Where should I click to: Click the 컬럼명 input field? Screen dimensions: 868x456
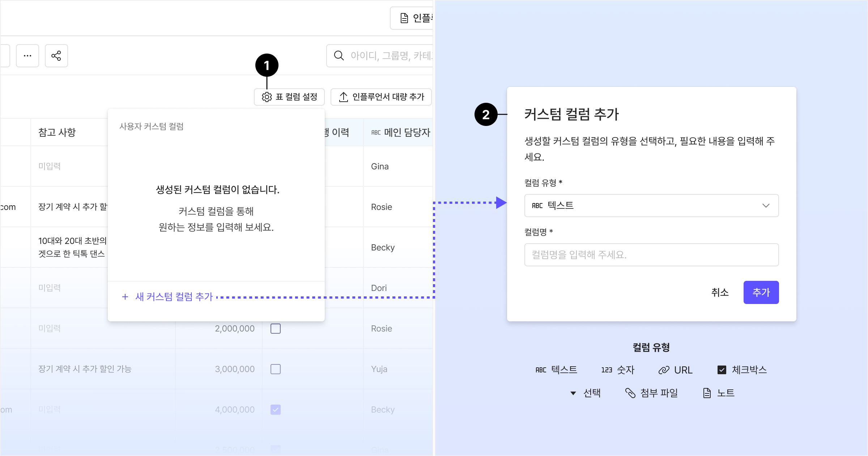[651, 255]
